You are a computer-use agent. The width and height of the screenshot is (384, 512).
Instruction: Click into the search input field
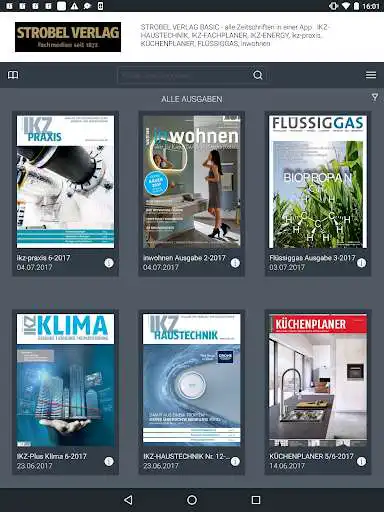[x=183, y=75]
